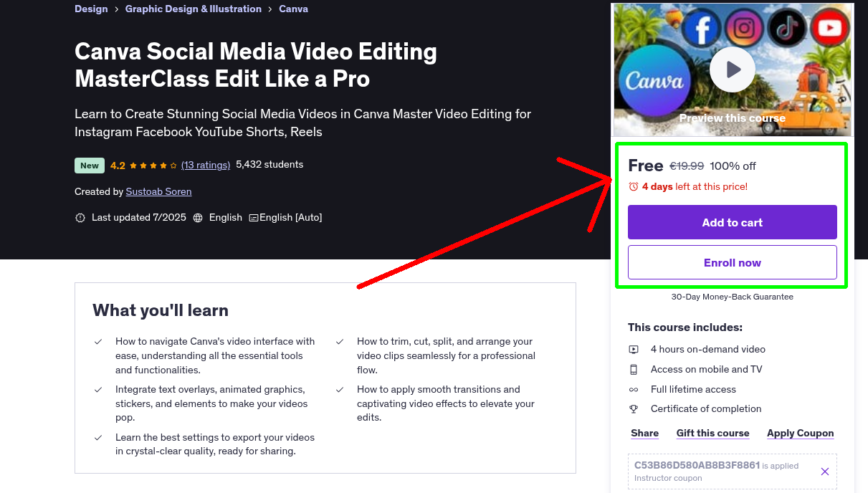Click '4 hours on-demand video' text

coord(708,350)
